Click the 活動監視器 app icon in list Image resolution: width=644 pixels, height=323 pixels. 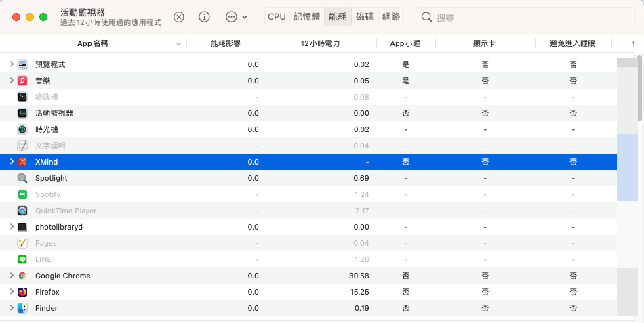pos(22,113)
